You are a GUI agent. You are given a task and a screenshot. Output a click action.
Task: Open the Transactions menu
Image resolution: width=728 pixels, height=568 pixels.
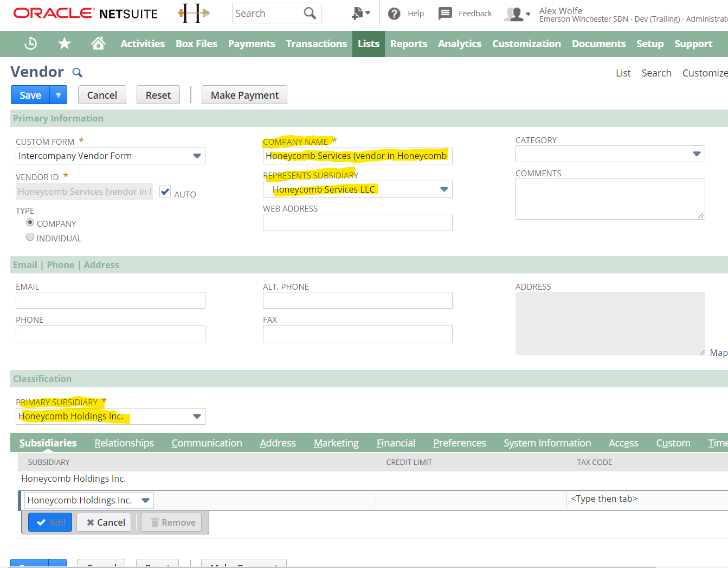pos(317,44)
